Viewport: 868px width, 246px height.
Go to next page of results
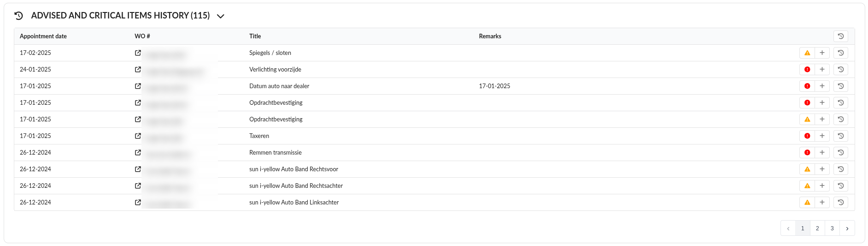(847, 228)
